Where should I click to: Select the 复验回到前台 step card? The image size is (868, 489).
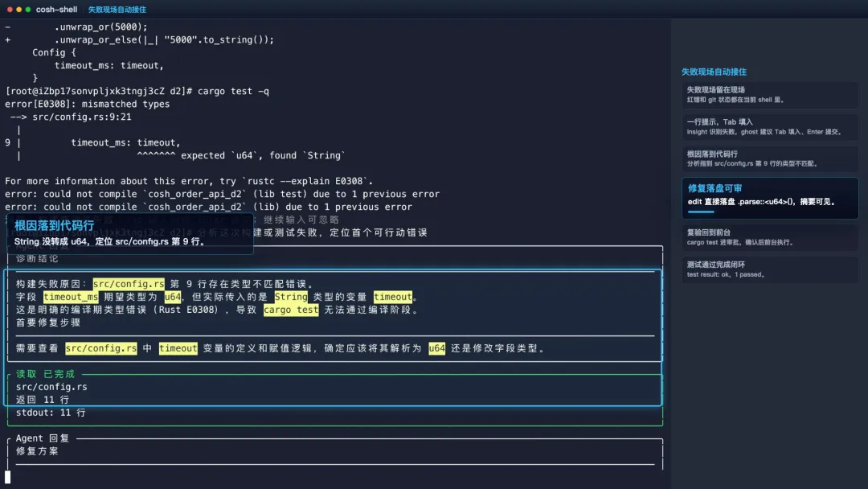tap(770, 237)
